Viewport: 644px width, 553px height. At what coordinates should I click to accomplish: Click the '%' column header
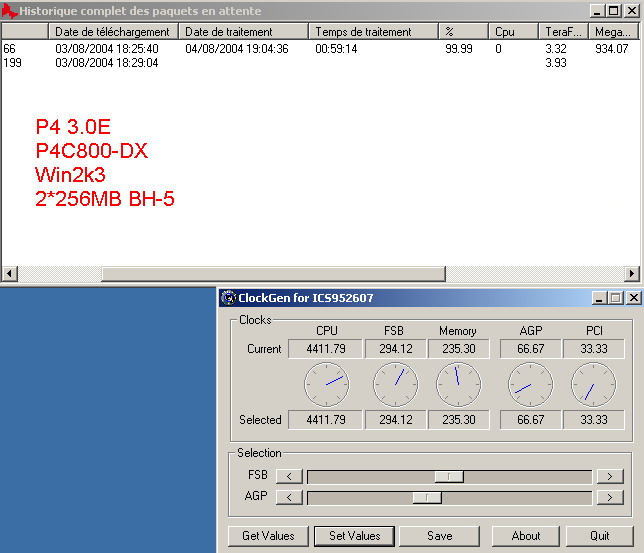coord(463,32)
